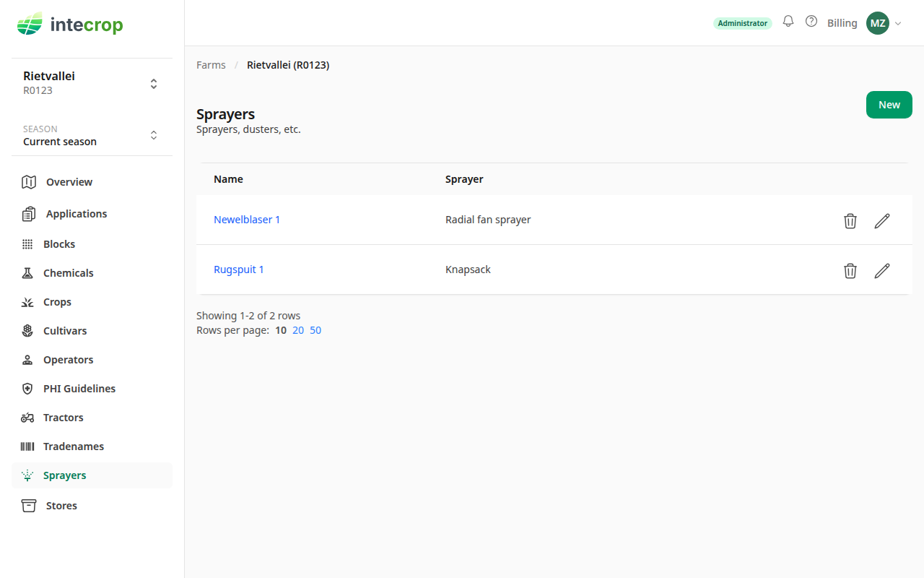Image resolution: width=924 pixels, height=578 pixels.
Task: Edit the Newelblaser 1 sprayer
Action: click(882, 221)
